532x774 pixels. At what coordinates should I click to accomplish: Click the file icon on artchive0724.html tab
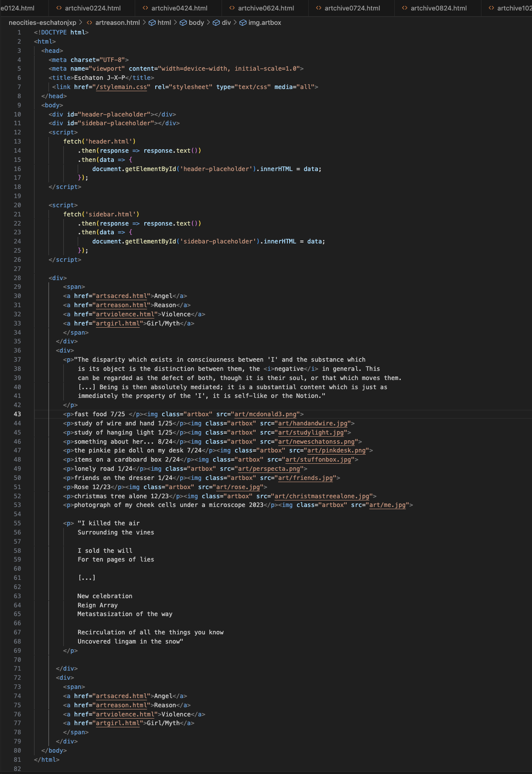click(318, 8)
